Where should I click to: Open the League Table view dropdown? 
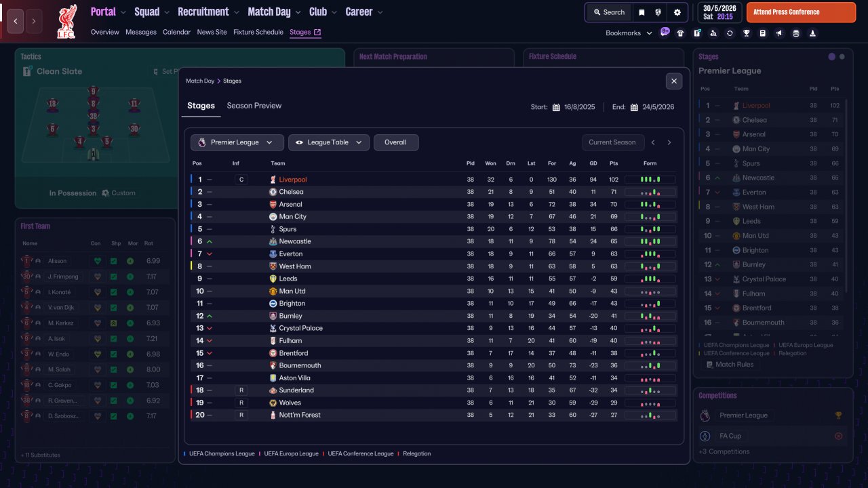coord(329,142)
